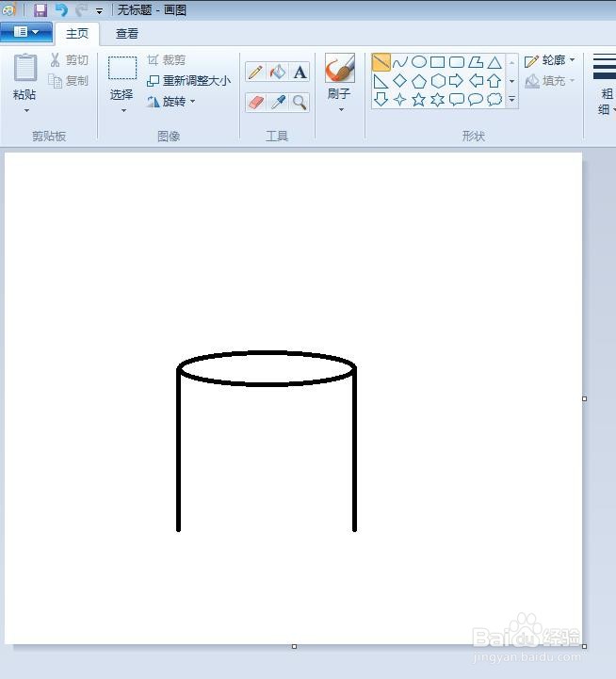Expand the 选择 dropdown arrow
Viewport: 616px width, 679px height.
(123, 110)
